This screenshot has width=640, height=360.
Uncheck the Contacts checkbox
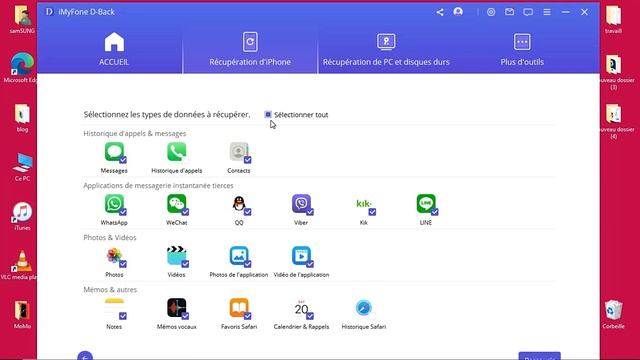coord(247,160)
